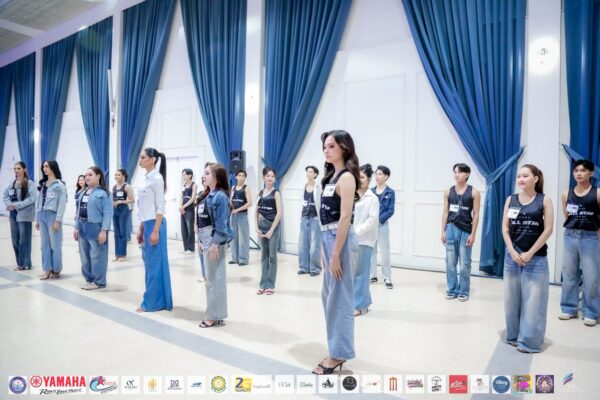The height and width of the screenshot is (400, 600).
Task: Click the yellow logo with large number 2
Action: 243,385
